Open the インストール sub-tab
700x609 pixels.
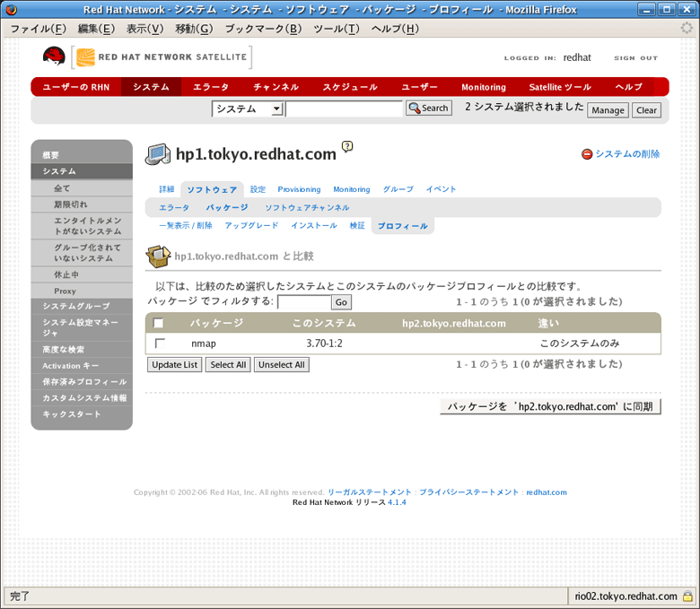point(314,225)
